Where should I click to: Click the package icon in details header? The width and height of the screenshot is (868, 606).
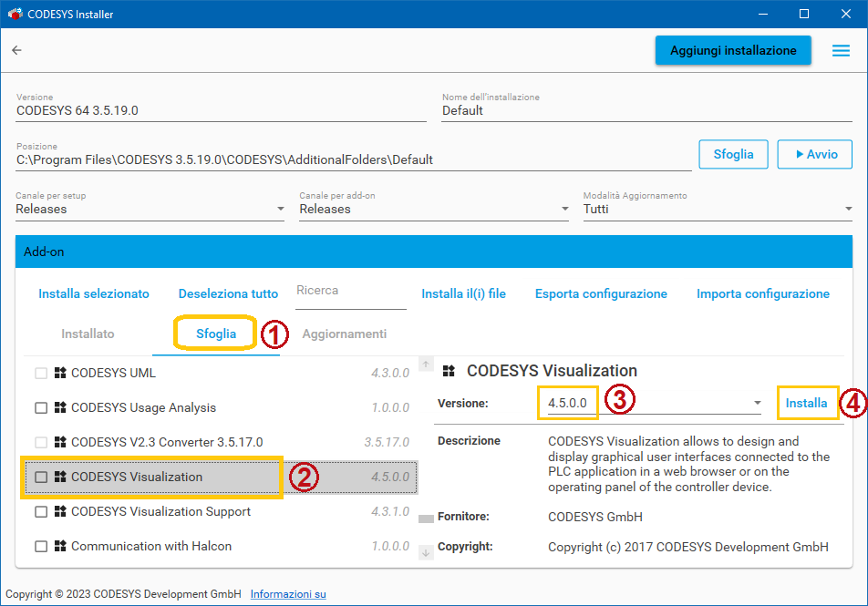(449, 371)
